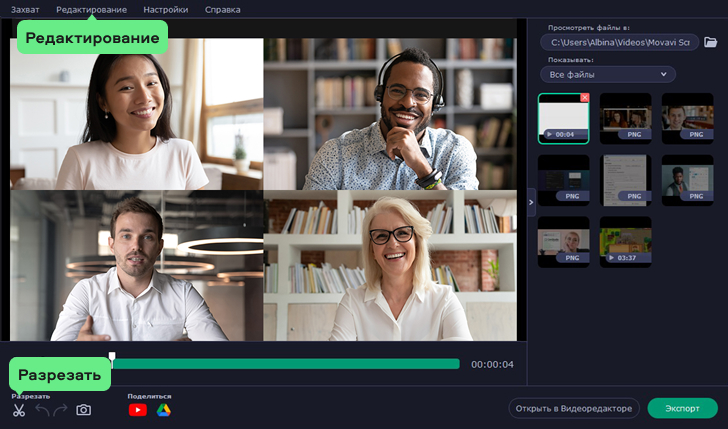Screen dimensions: 728x429
Task: Click the redo arrow icon
Action: coord(60,410)
